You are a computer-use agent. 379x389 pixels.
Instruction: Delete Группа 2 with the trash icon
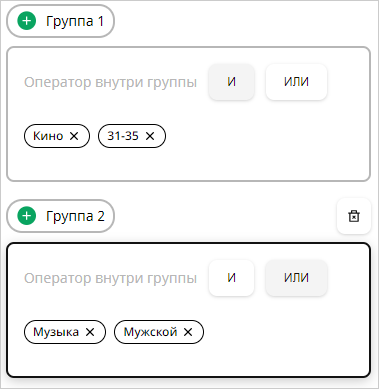(354, 216)
